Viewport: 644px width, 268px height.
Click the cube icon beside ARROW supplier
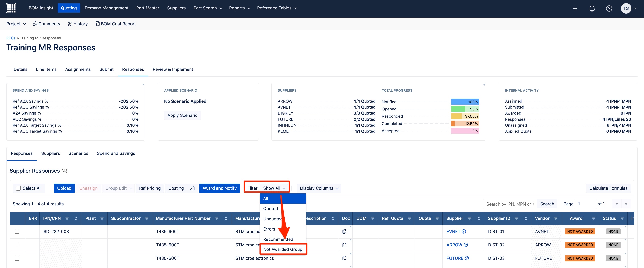pyautogui.click(x=466, y=245)
